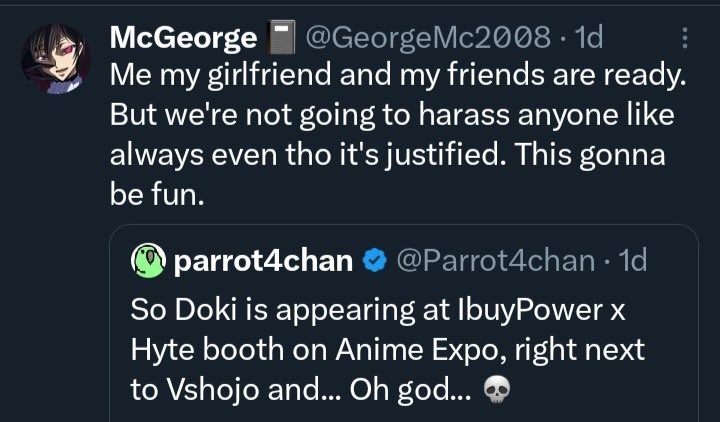This screenshot has width=720, height=422.
Task: Click the word "harass" in the tweet
Action: click(x=464, y=115)
